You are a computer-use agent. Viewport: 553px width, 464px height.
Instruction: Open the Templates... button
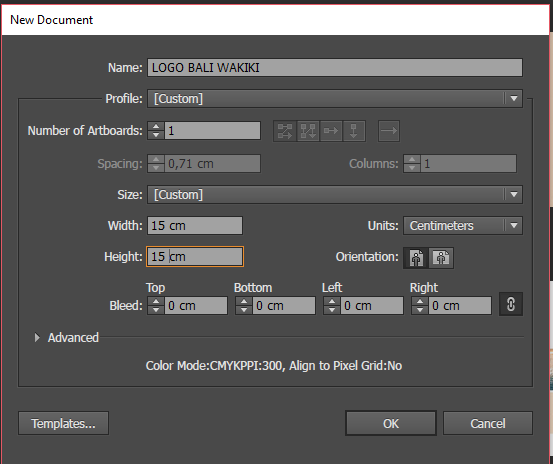coord(63,423)
